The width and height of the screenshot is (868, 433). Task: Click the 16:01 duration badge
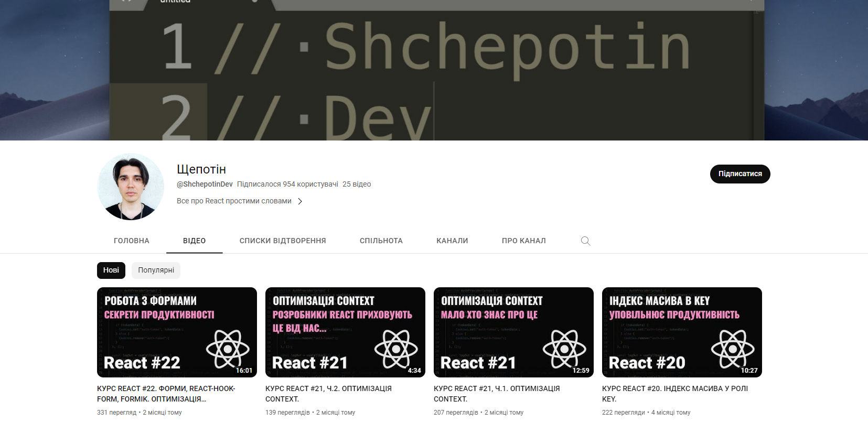pyautogui.click(x=244, y=371)
